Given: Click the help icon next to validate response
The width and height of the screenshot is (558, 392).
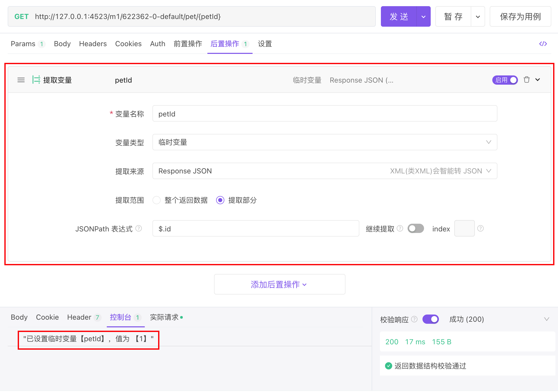Looking at the screenshot, I should point(414,319).
